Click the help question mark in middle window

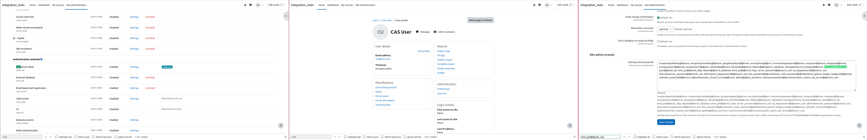pos(570,125)
